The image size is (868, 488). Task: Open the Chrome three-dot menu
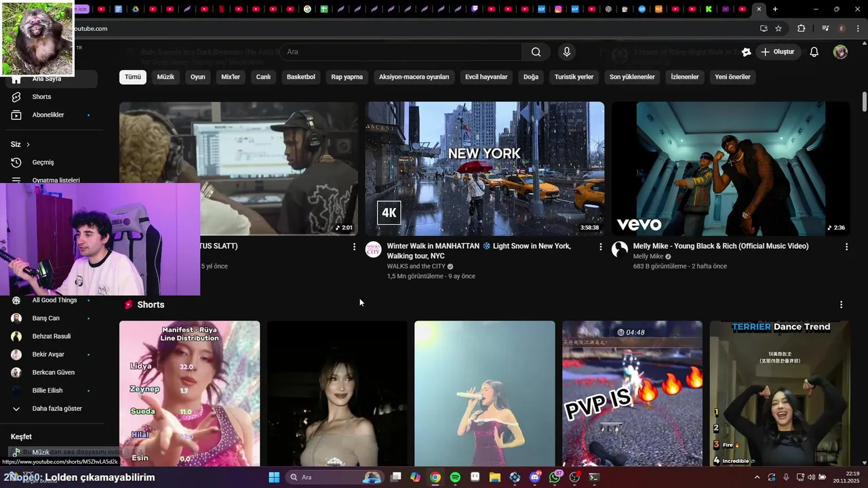point(859,28)
